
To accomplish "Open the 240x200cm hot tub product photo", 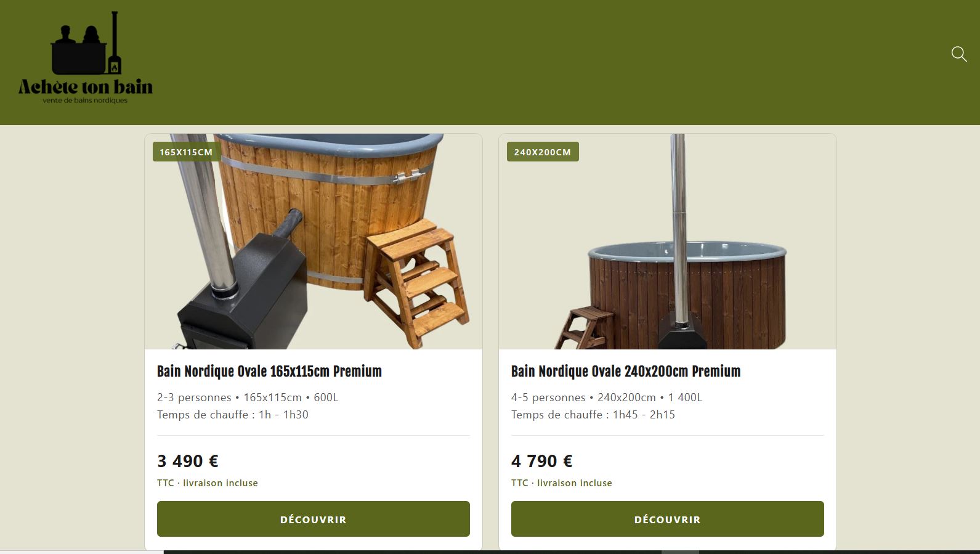I will point(668,242).
